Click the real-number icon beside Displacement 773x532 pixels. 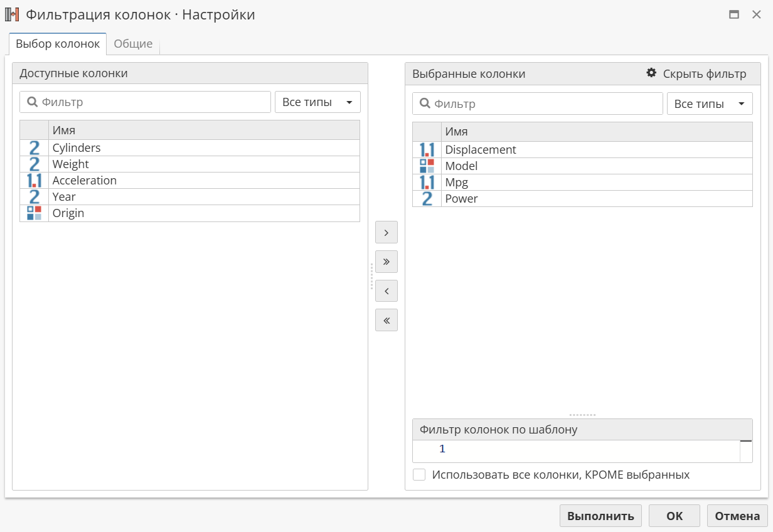pyautogui.click(x=427, y=150)
